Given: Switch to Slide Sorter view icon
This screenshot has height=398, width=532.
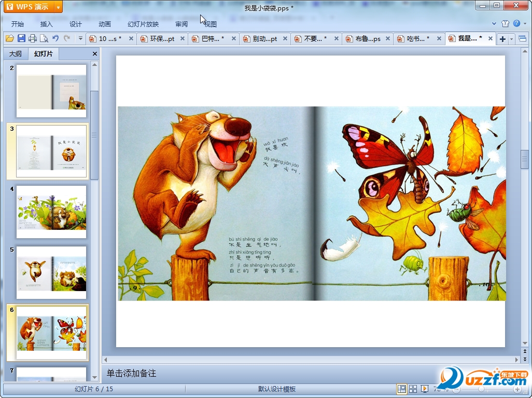Looking at the screenshot, I should coord(413,389).
